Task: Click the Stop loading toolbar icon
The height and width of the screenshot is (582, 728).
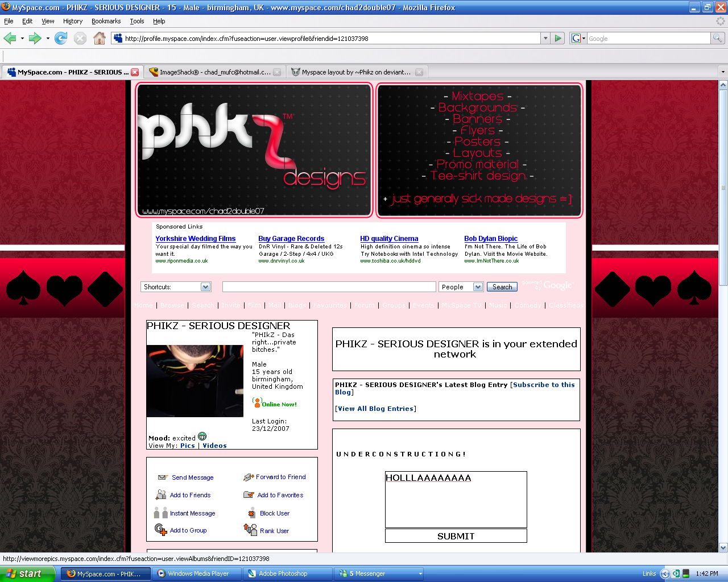Action: pos(80,38)
